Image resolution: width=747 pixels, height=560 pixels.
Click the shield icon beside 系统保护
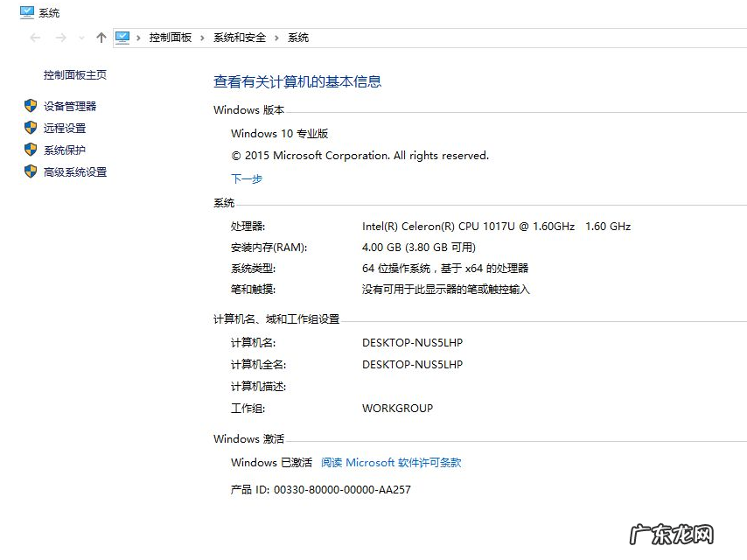pyautogui.click(x=29, y=150)
